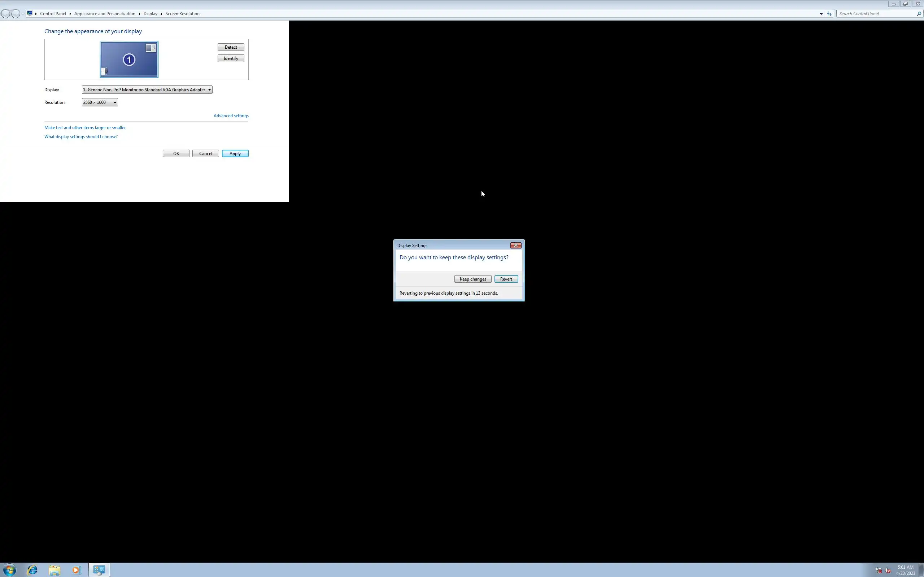Click the network status tray icon
Image resolution: width=924 pixels, height=577 pixels.
coord(879,571)
